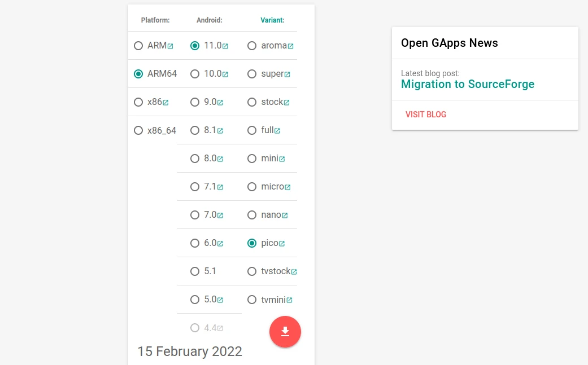This screenshot has width=588, height=365.
Task: Open the Migration to SourceForge post
Action: coord(468,84)
